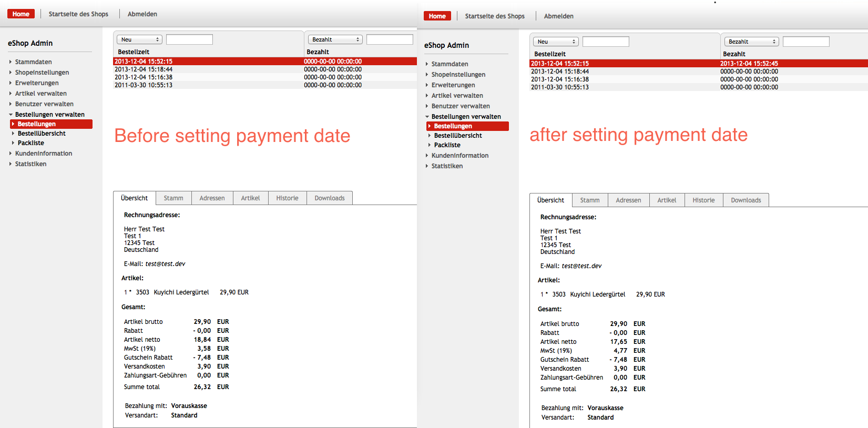868x428 pixels.
Task: Open Adressen tab in after-payment screenshot
Action: (628, 200)
